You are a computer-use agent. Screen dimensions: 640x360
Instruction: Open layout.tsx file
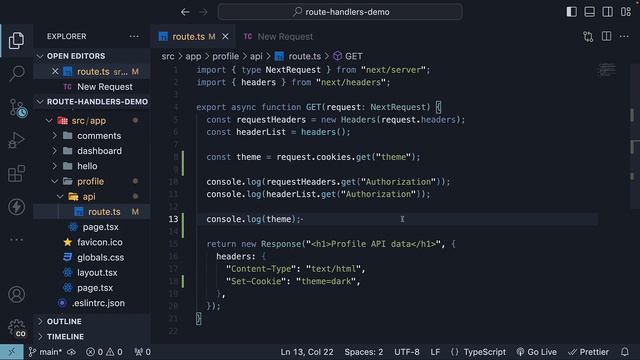[x=97, y=273]
